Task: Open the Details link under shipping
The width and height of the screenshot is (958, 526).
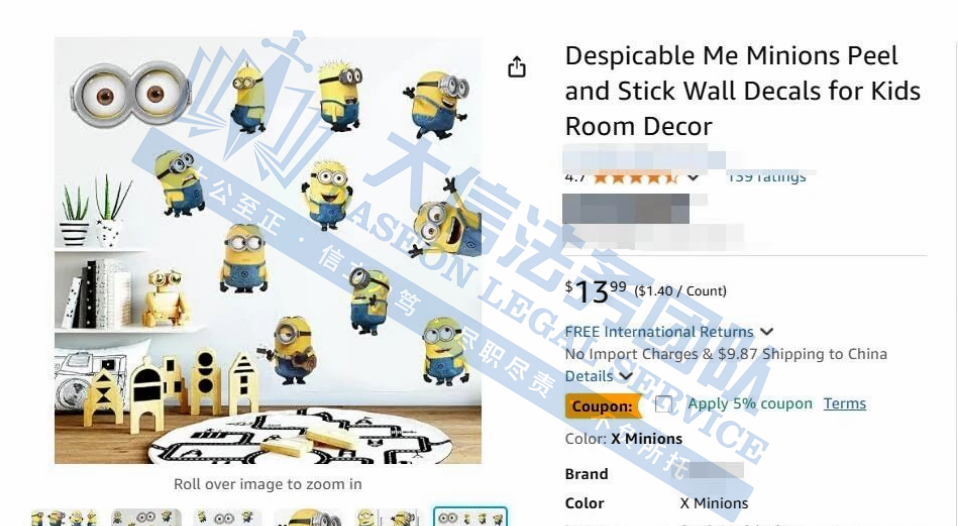Action: click(x=589, y=376)
